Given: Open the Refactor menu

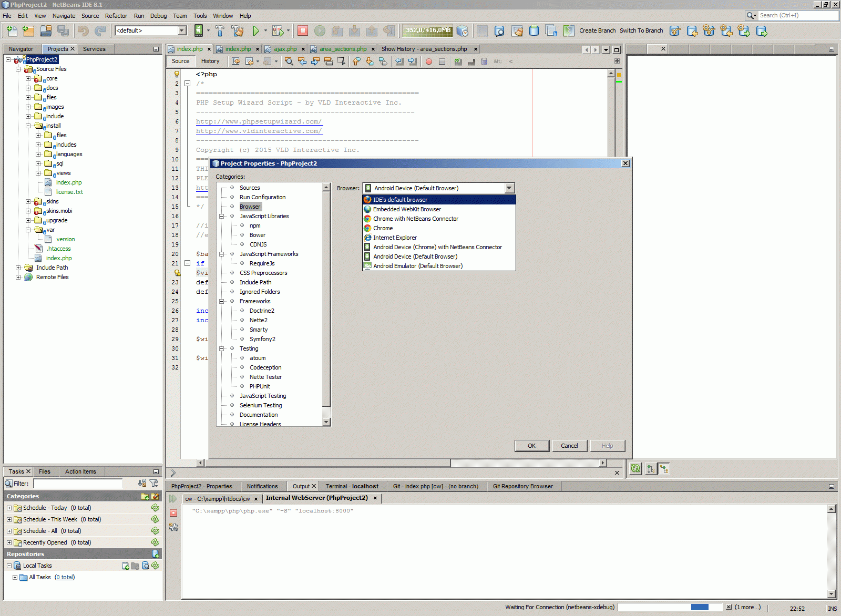Looking at the screenshot, I should (116, 16).
